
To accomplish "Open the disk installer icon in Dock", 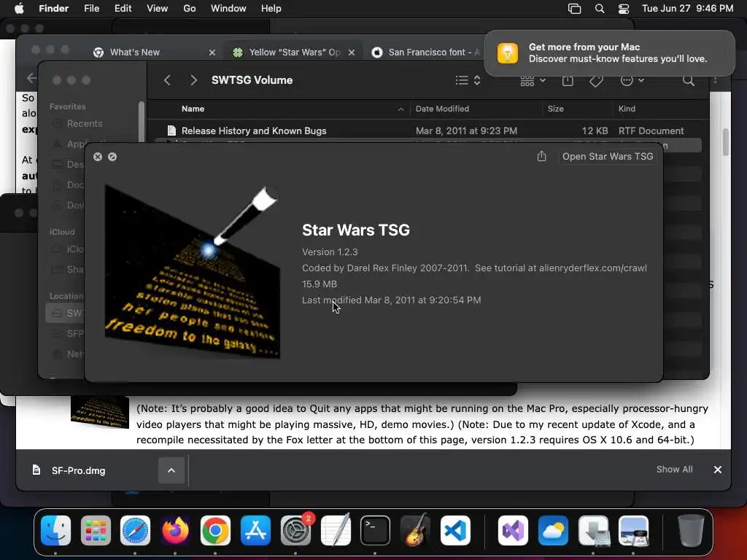I will click(594, 531).
